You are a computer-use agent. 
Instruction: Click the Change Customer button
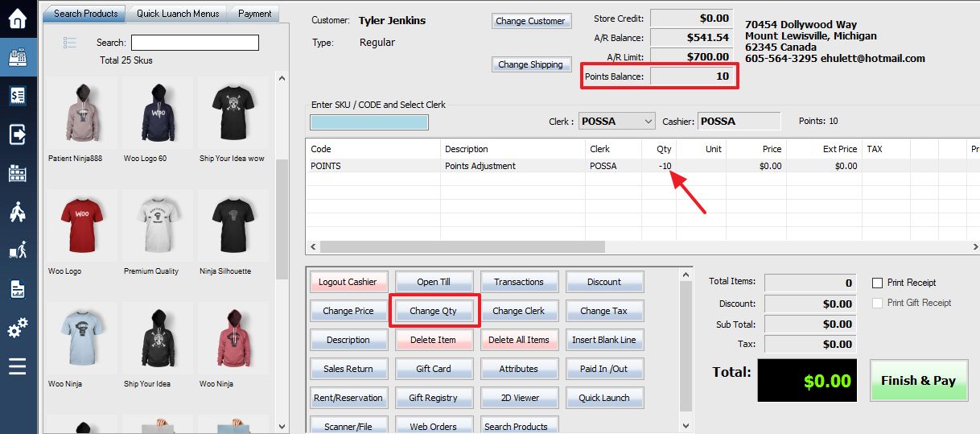[529, 22]
